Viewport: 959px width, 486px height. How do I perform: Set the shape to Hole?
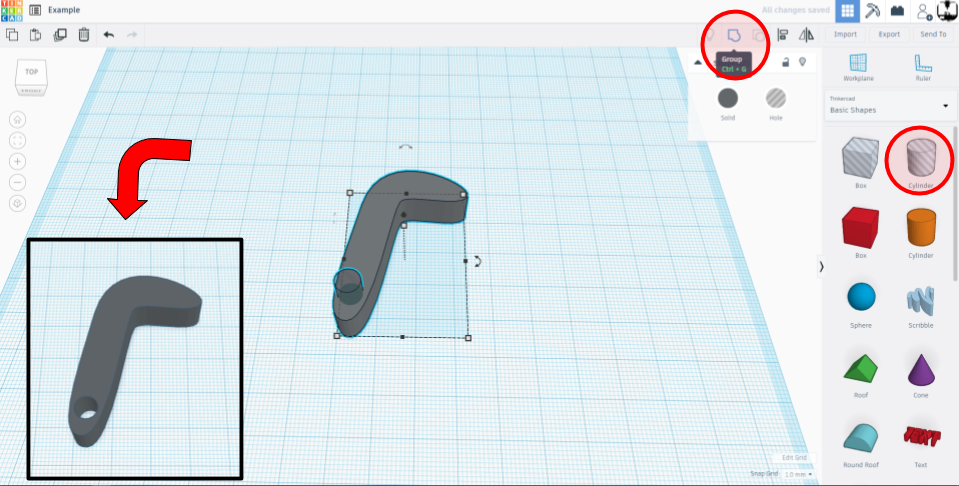[776, 98]
